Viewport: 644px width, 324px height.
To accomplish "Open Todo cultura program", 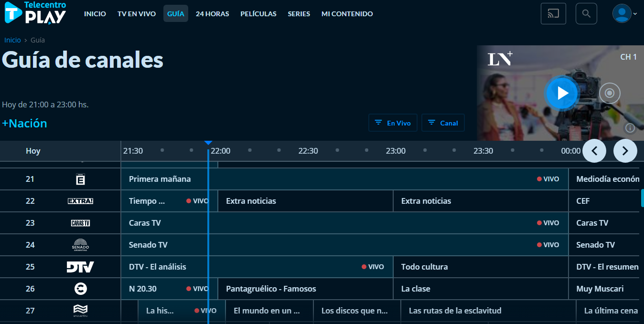I will 481,267.
